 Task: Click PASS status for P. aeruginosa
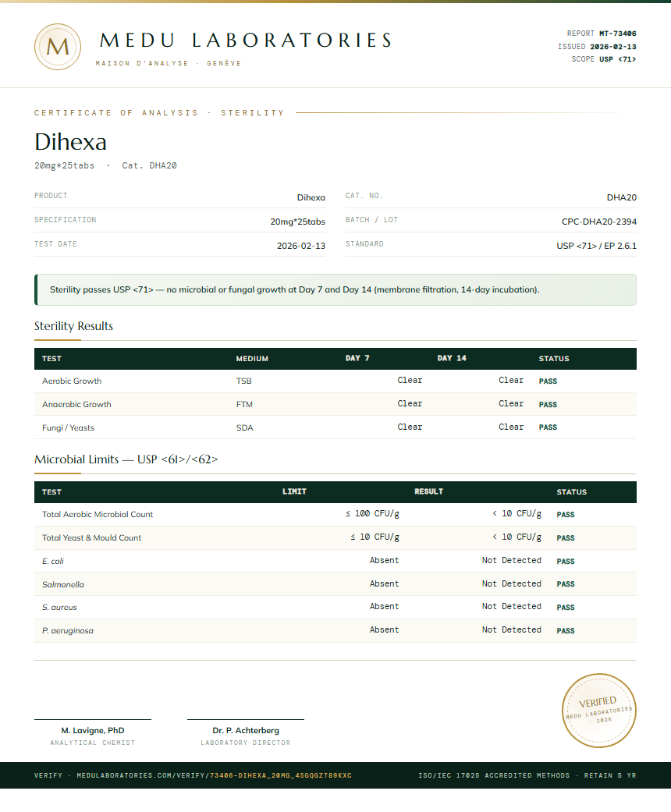566,631
